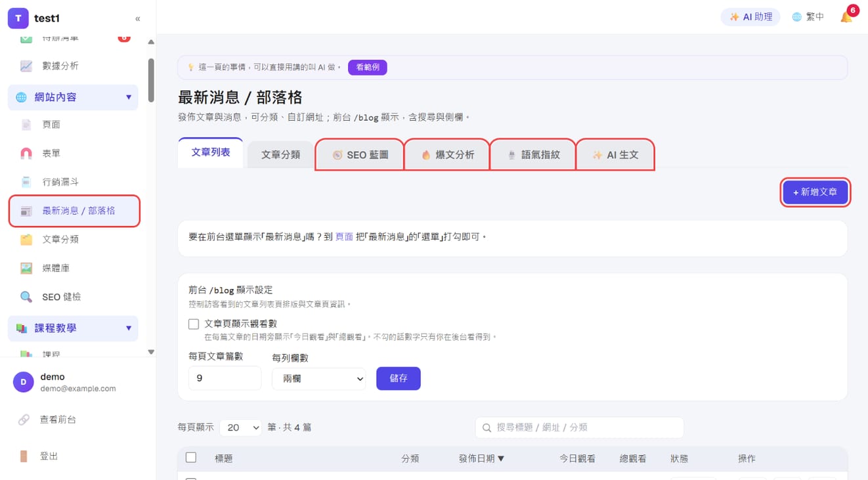Click the 新增文章 button
This screenshot has width=868, height=480.
click(x=815, y=192)
